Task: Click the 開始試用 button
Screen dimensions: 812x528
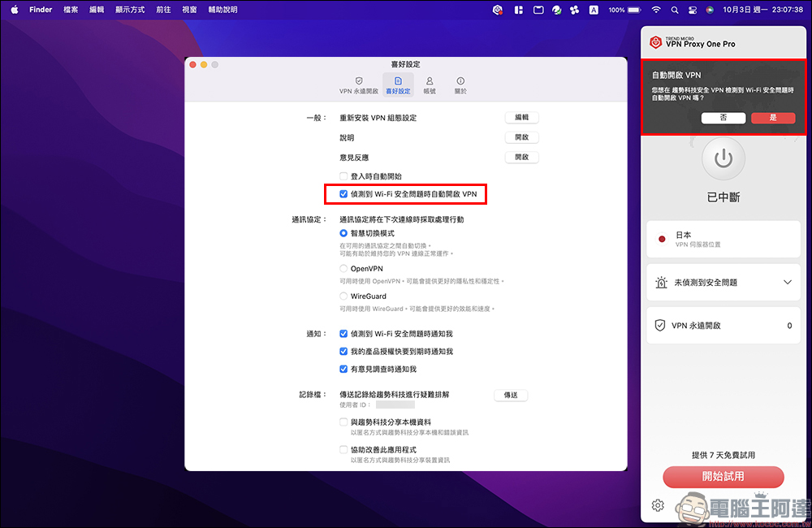Action: 723,477
